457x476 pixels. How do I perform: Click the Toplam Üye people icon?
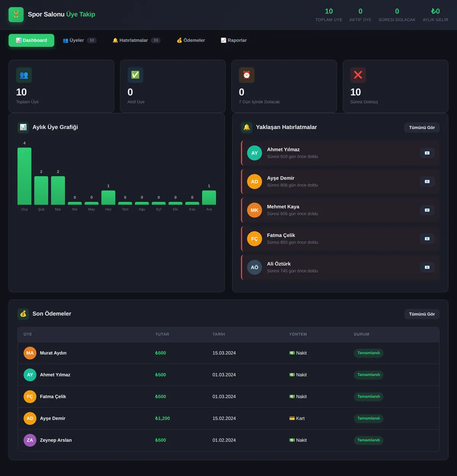click(24, 75)
